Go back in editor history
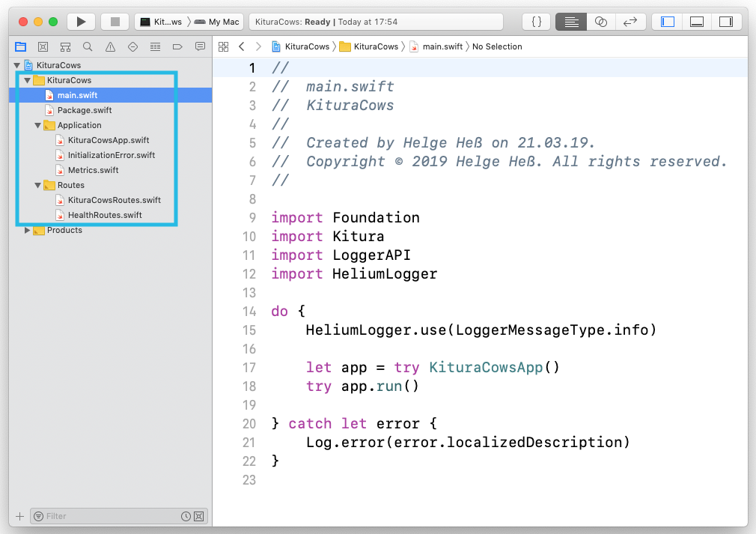The height and width of the screenshot is (534, 756). [x=242, y=46]
